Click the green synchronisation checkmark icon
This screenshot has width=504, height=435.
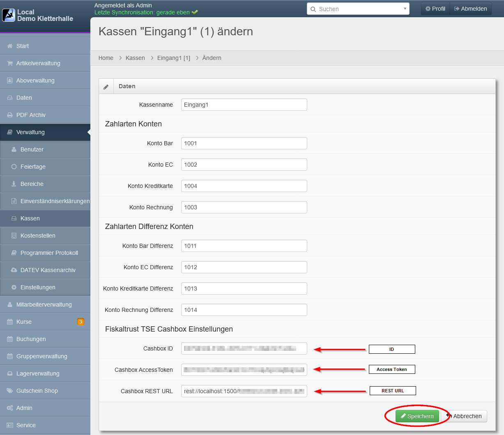(195, 12)
